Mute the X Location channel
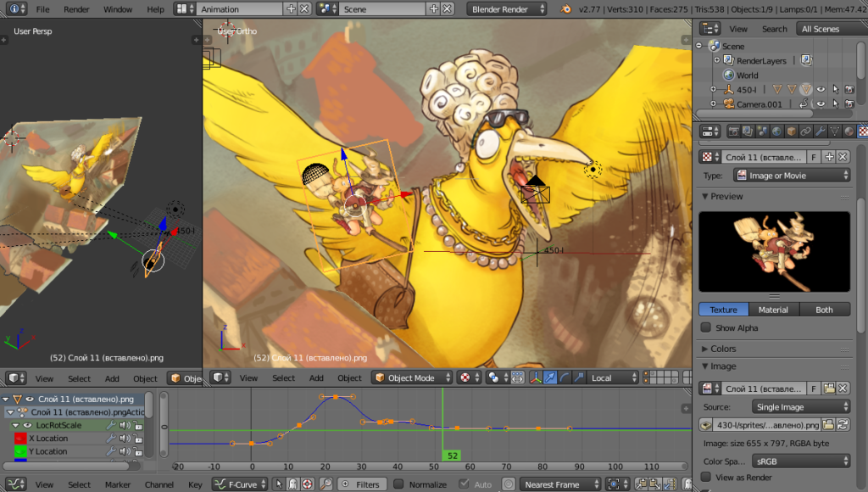 (125, 439)
